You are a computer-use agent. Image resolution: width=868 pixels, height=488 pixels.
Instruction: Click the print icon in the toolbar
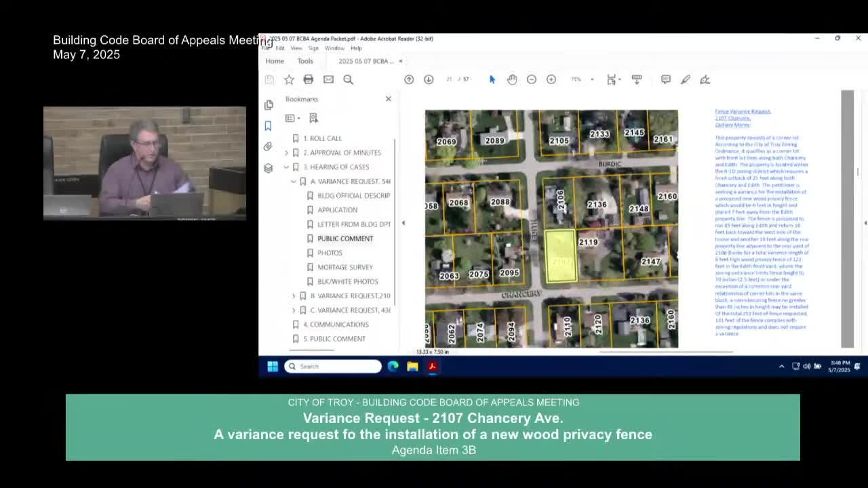[x=309, y=79]
